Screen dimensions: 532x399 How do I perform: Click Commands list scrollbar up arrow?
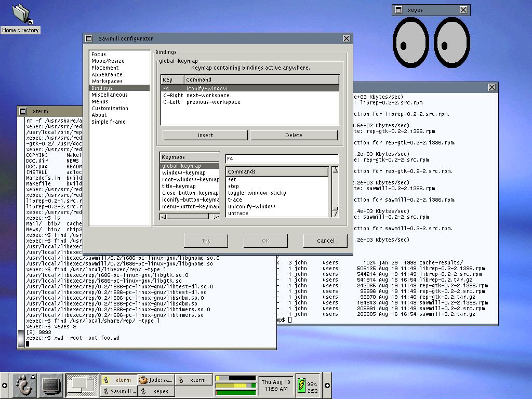pyautogui.click(x=335, y=170)
